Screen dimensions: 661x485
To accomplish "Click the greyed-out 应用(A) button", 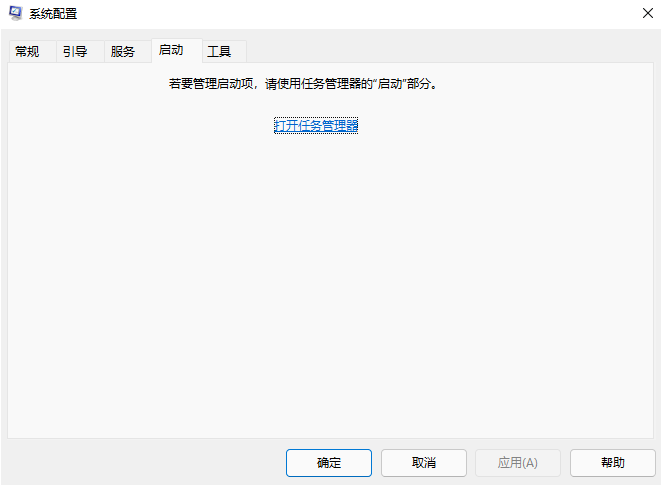I will click(x=518, y=463).
